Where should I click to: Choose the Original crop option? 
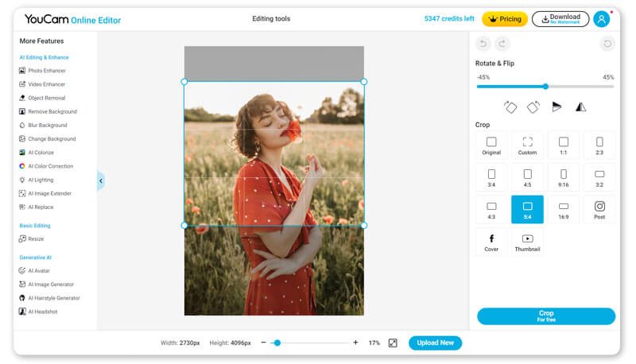[491, 145]
